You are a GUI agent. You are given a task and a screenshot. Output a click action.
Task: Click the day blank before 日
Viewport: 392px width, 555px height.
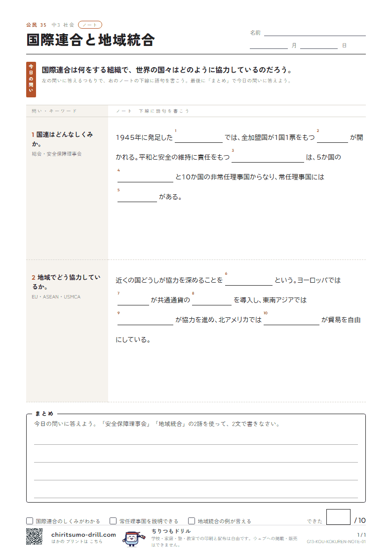tap(319, 45)
